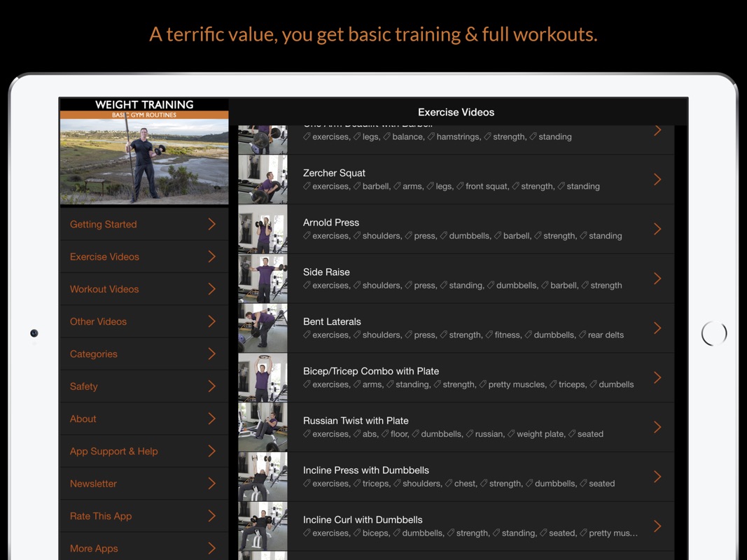Image resolution: width=747 pixels, height=560 pixels.
Task: Select the Side Raise title
Action: (x=326, y=272)
